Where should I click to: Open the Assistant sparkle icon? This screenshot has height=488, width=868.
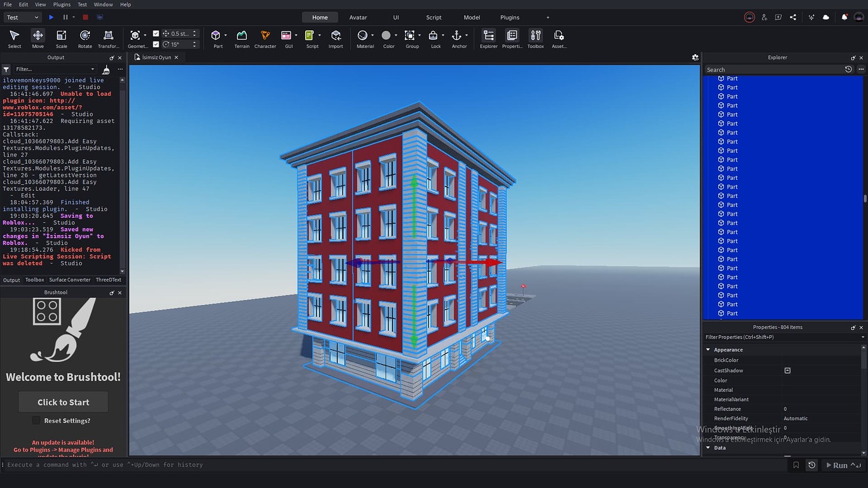[812, 18]
